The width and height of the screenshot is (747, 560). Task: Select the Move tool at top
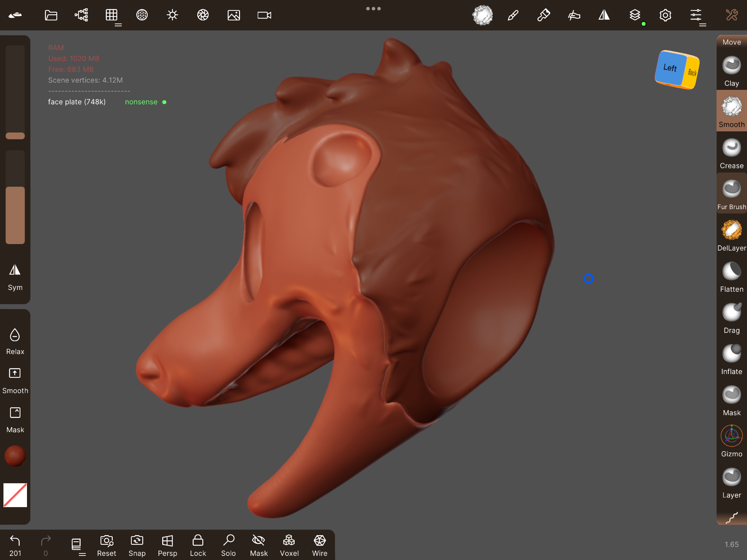click(732, 42)
